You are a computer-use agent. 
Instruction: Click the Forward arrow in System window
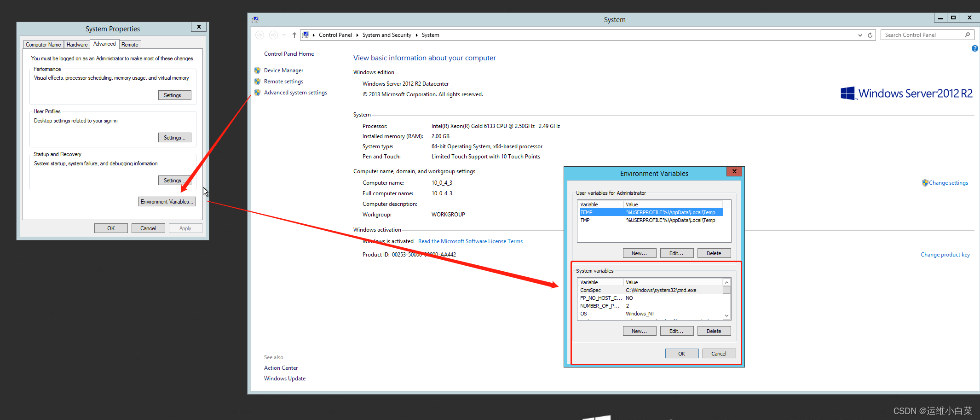(273, 35)
